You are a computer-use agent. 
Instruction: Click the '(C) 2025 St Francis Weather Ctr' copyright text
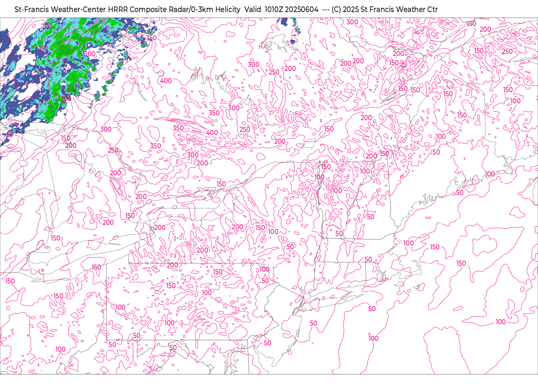tap(384, 10)
